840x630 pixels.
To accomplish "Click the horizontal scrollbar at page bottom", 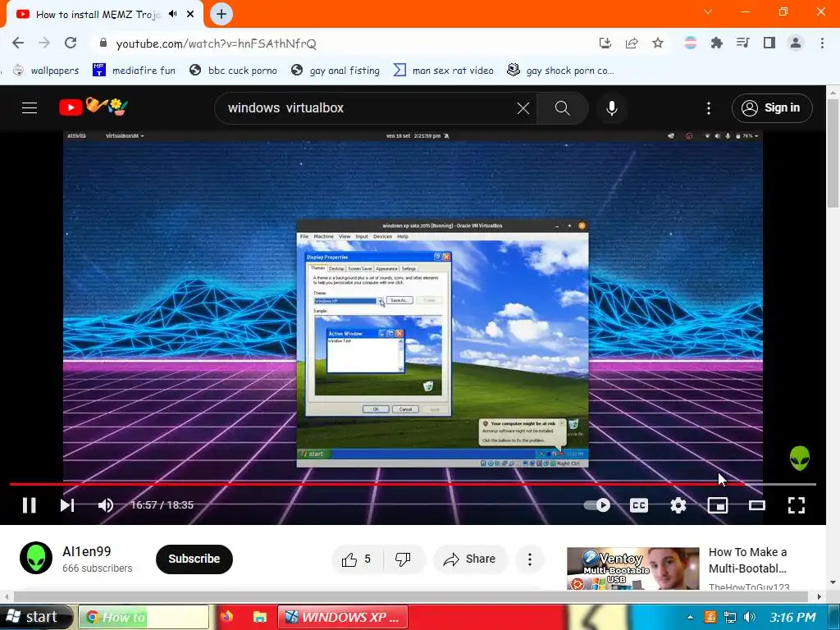I will (411, 596).
